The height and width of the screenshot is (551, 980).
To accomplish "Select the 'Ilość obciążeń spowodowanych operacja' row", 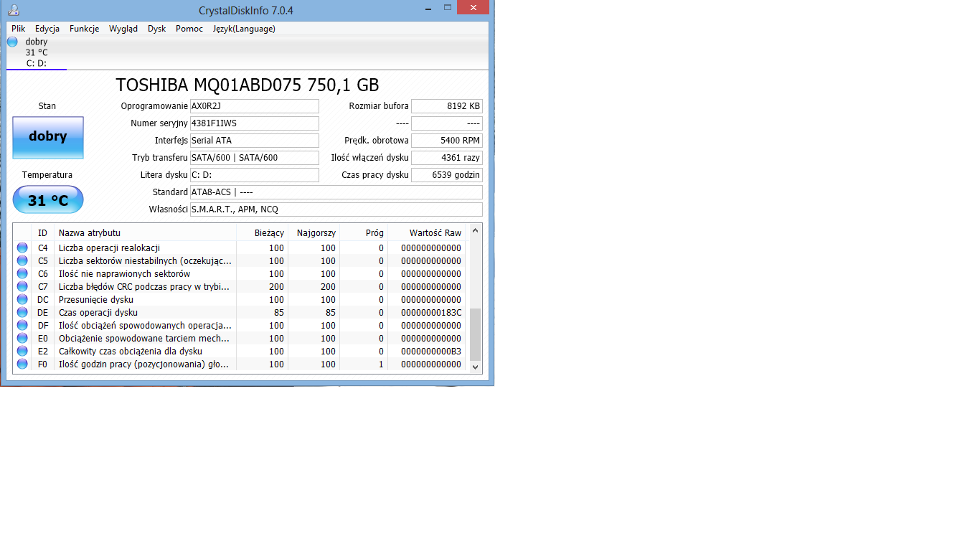I will click(240, 325).
